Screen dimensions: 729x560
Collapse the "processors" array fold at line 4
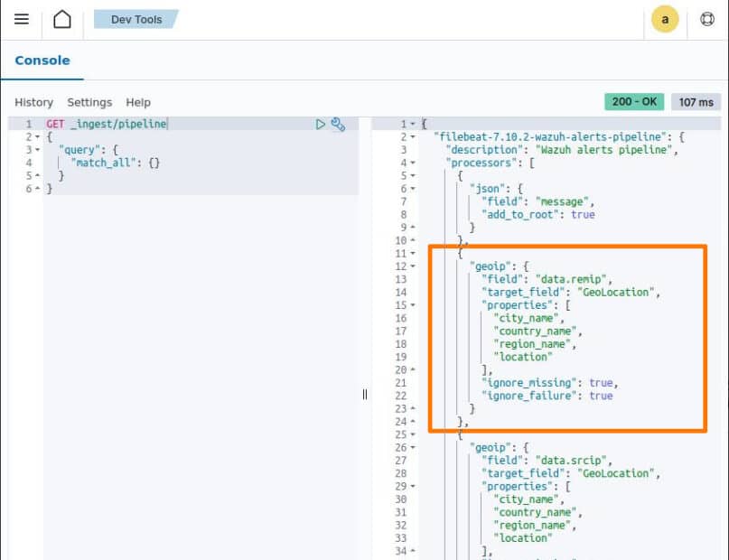tap(413, 163)
